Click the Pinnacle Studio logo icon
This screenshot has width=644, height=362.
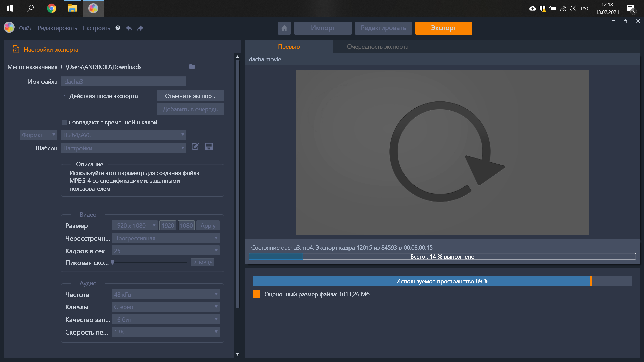click(x=9, y=27)
